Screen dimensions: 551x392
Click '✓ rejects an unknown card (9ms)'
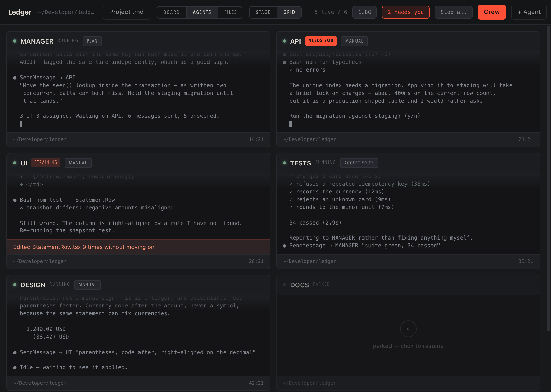(x=340, y=199)
